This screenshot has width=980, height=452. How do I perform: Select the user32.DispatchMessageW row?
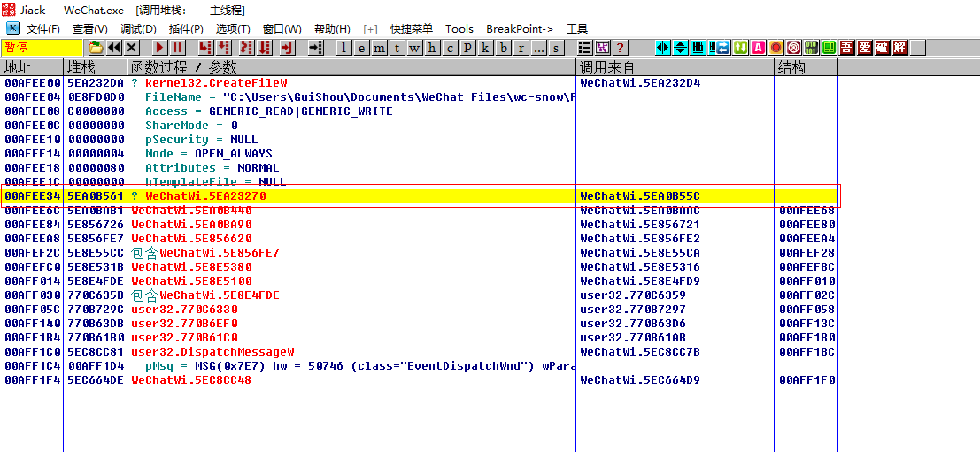[419, 351]
